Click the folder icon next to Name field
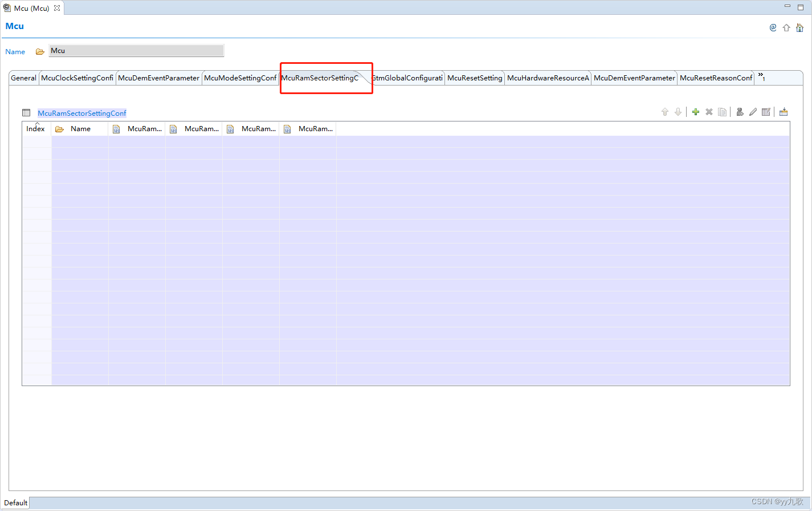This screenshot has width=812, height=511. click(40, 51)
